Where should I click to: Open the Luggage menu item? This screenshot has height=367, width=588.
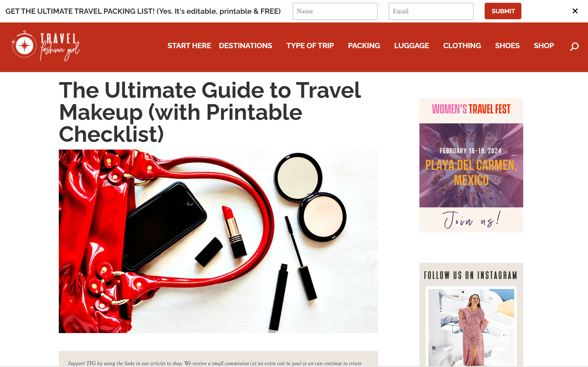[411, 46]
